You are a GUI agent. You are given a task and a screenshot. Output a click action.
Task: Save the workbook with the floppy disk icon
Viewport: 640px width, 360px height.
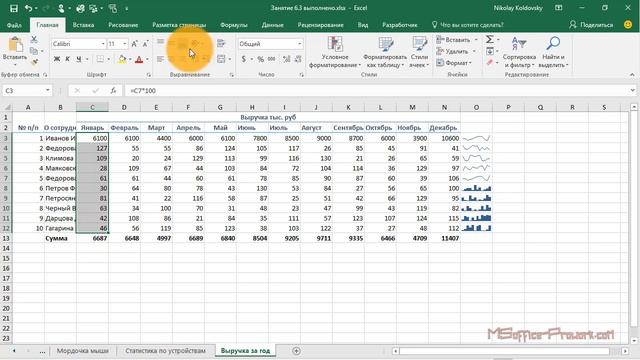(13, 8)
